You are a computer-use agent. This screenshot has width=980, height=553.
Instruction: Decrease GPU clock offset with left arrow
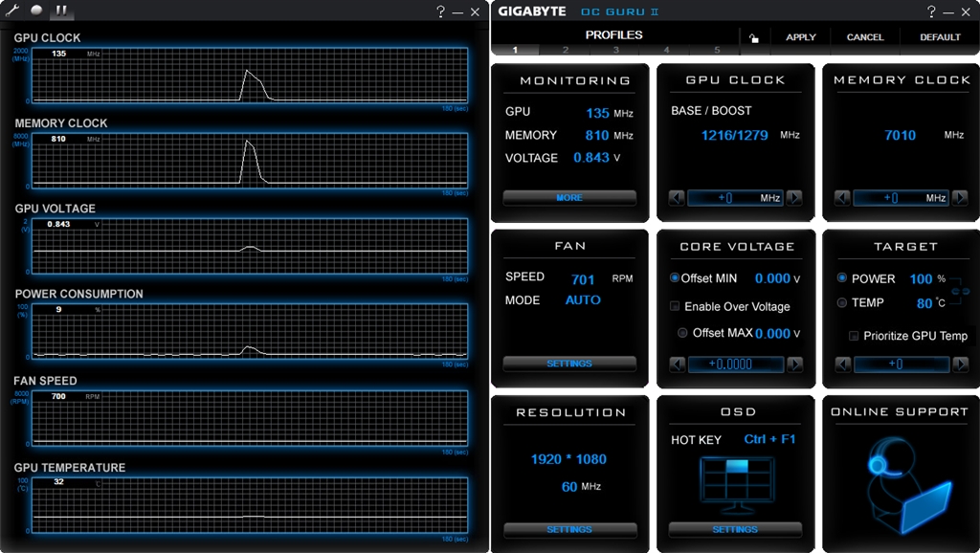click(x=677, y=198)
